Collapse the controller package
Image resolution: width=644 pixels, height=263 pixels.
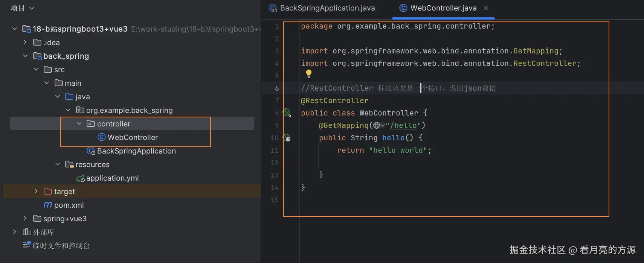click(79, 123)
